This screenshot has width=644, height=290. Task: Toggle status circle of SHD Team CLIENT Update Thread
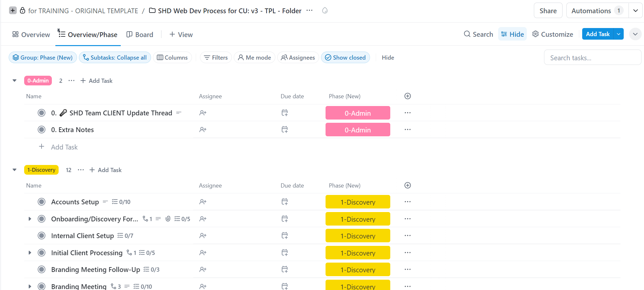42,113
